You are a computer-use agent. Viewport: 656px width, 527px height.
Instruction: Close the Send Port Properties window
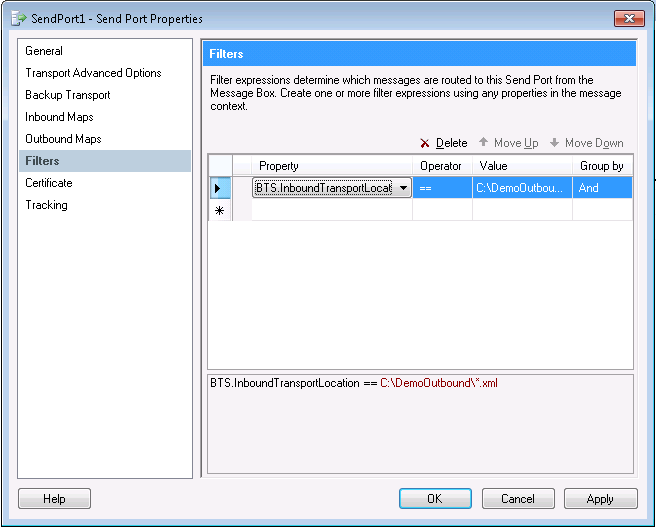[x=627, y=18]
